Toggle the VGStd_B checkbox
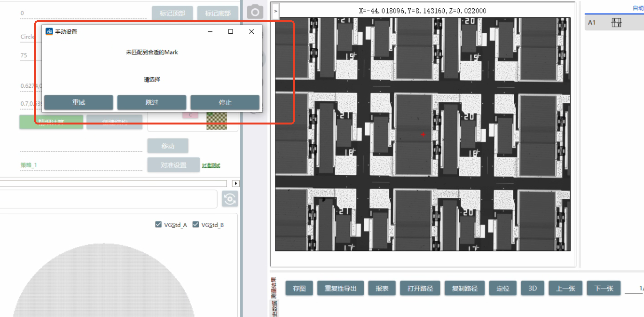The height and width of the screenshot is (317, 644). click(196, 224)
